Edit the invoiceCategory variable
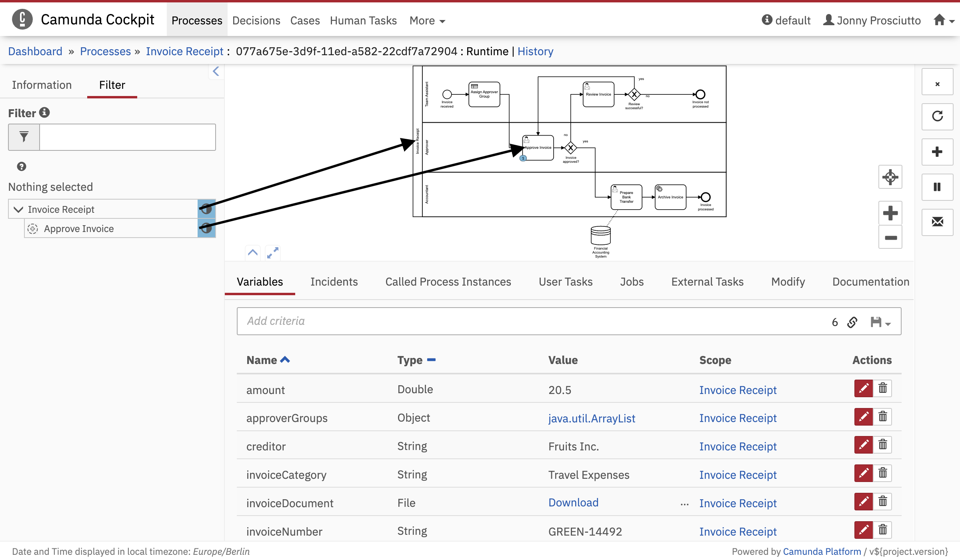The width and height of the screenshot is (960, 560). click(864, 473)
